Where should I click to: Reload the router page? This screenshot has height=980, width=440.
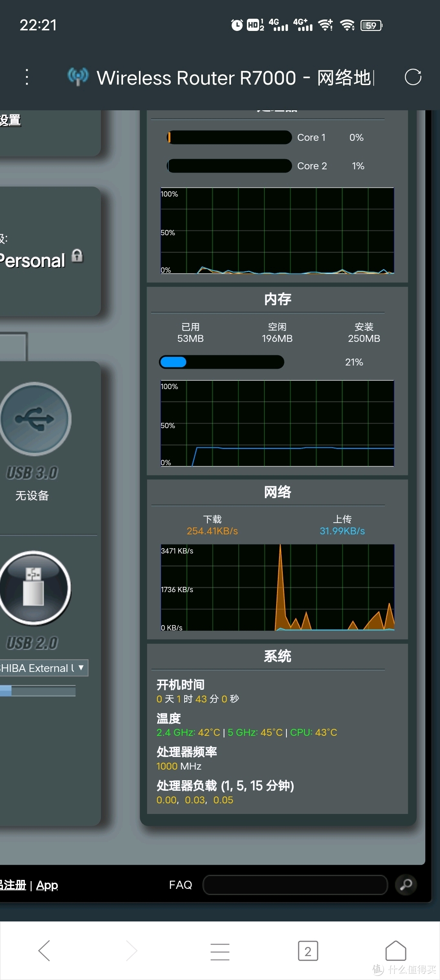[413, 77]
